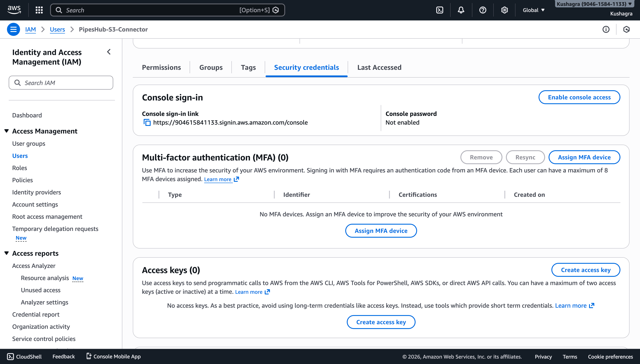Open Analyzer settings in sidebar

click(x=45, y=302)
